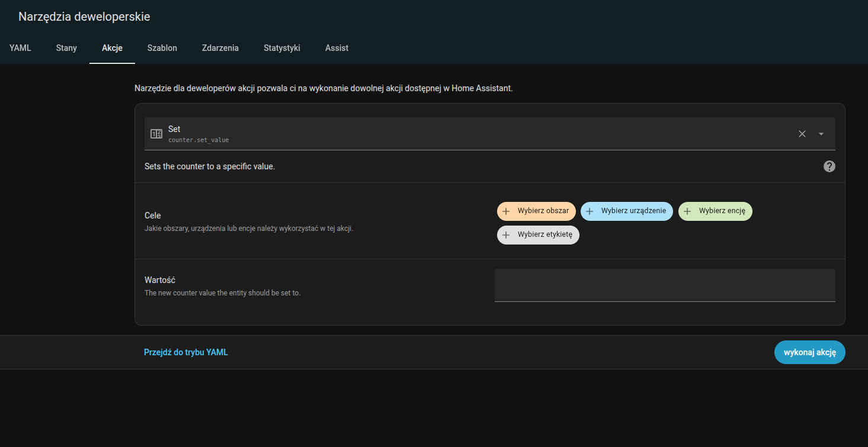The height and width of the screenshot is (447, 868).
Task: Select the Assist tab
Action: coord(337,48)
